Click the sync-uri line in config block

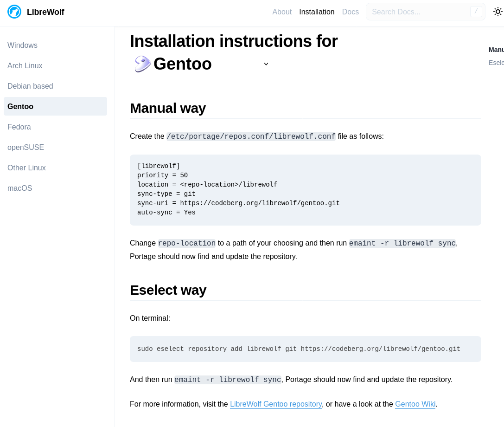[238, 203]
